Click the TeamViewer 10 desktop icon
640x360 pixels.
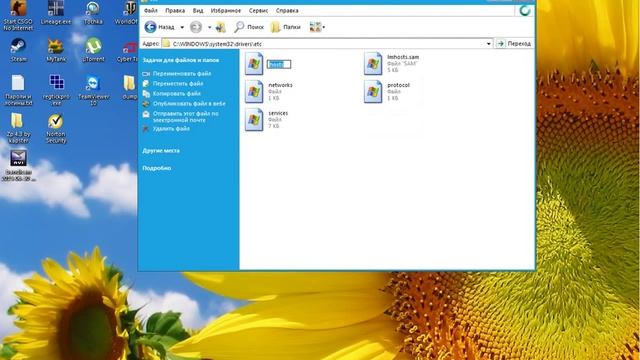click(93, 90)
